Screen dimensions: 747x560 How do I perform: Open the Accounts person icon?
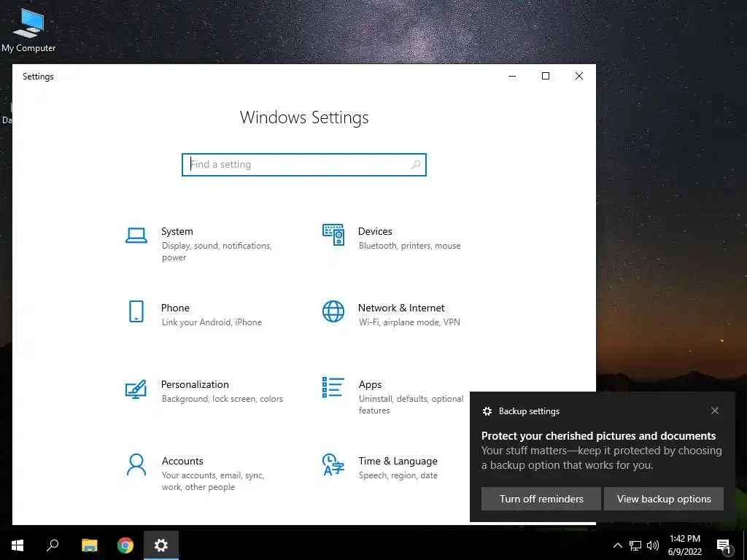tap(136, 464)
